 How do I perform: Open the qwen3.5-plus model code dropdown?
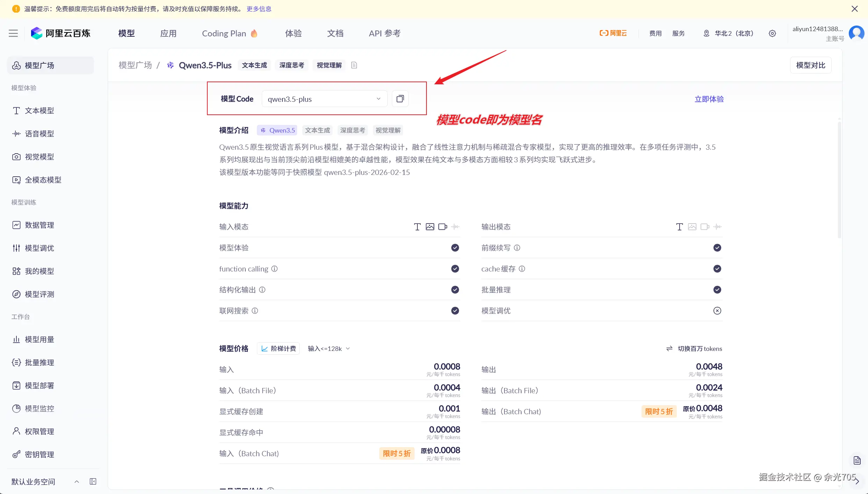[x=324, y=99]
